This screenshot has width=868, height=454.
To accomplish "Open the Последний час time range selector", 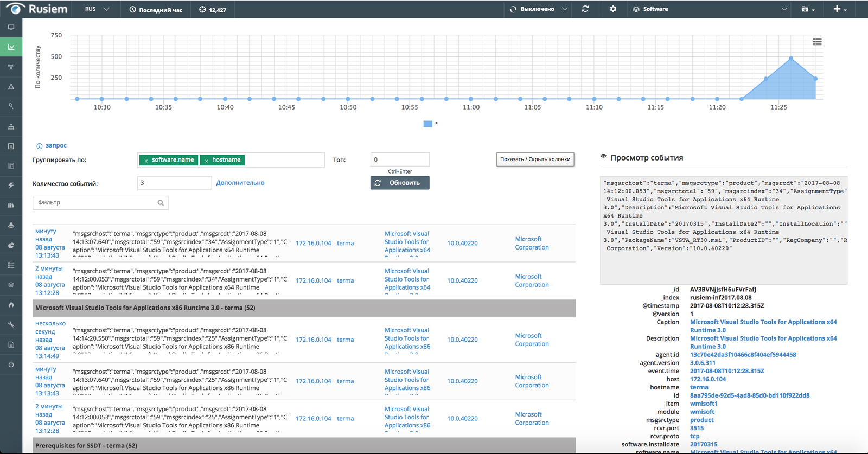I will pos(156,10).
